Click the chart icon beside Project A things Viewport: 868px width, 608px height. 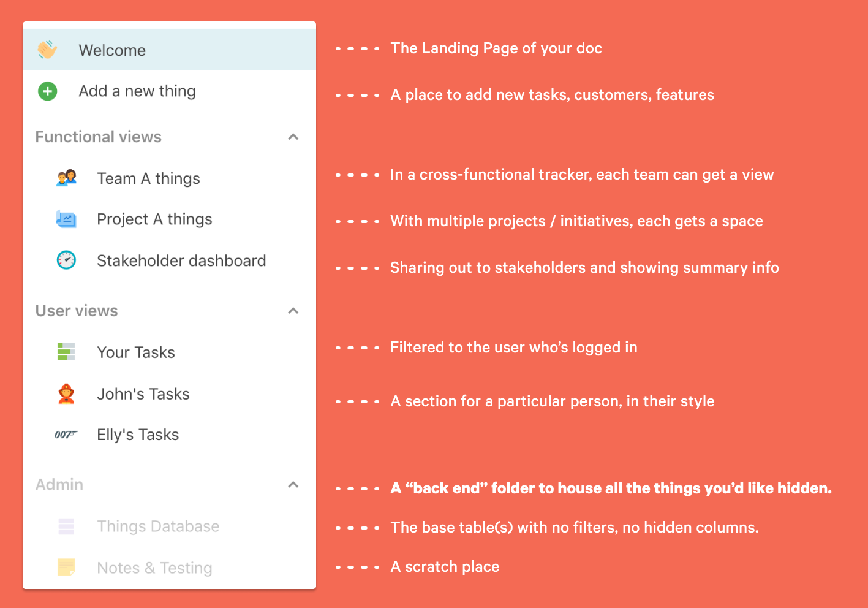66,219
